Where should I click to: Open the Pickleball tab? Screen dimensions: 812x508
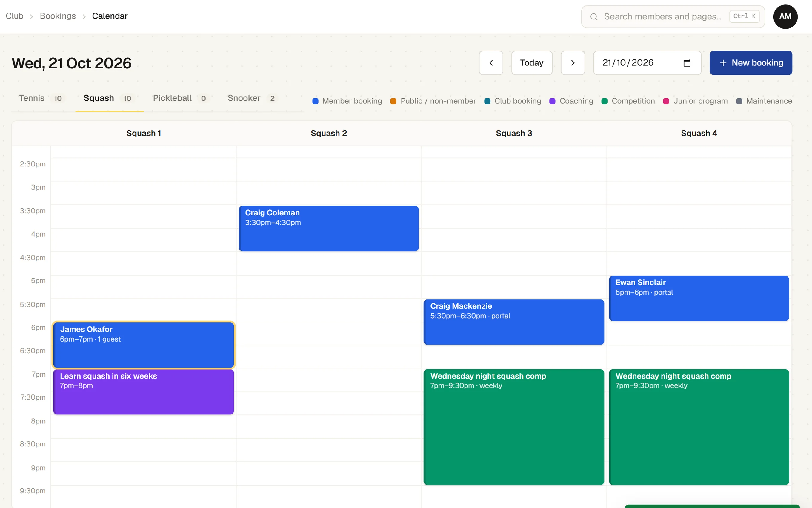182,98
